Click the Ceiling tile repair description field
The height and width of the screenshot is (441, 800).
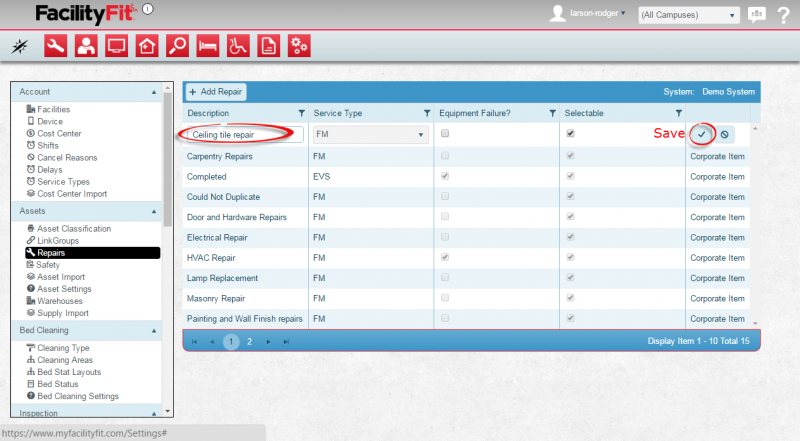tap(237, 133)
